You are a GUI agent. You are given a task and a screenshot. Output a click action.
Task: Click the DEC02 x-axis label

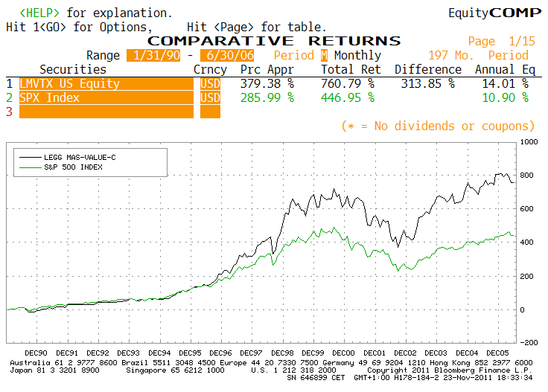(x=405, y=353)
